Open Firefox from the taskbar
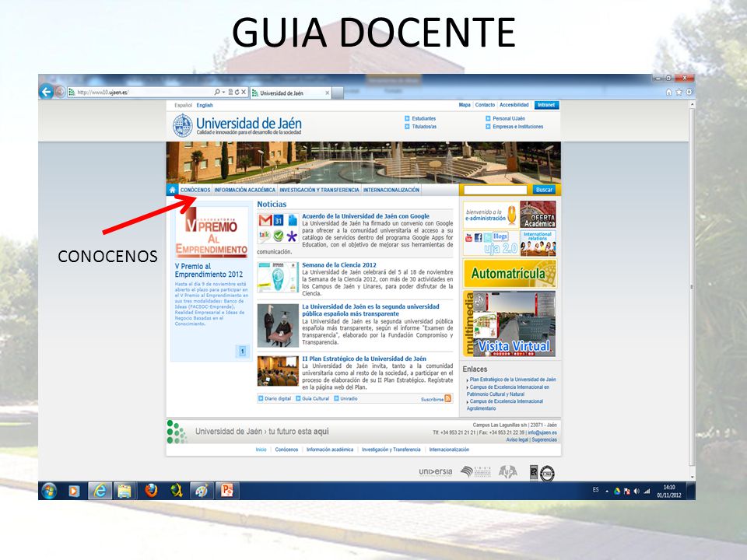This screenshot has width=747, height=560. pyautogui.click(x=151, y=491)
